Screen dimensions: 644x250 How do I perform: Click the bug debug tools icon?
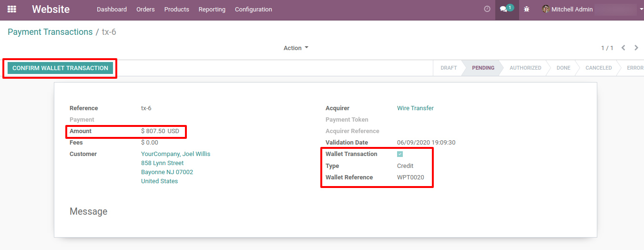(x=527, y=9)
